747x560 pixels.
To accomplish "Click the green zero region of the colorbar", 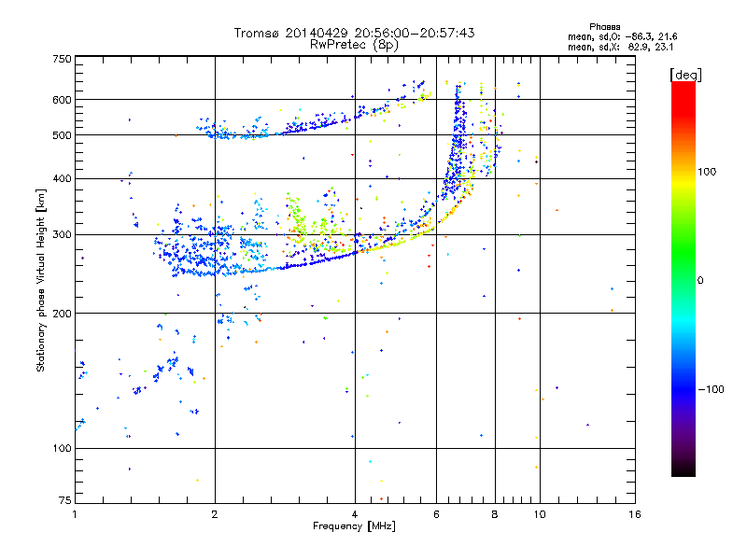I will (684, 280).
